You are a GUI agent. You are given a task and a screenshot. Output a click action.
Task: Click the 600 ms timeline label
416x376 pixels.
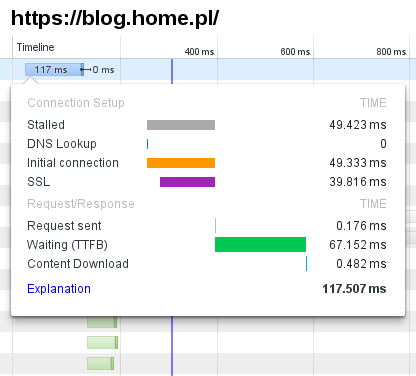[x=295, y=52]
